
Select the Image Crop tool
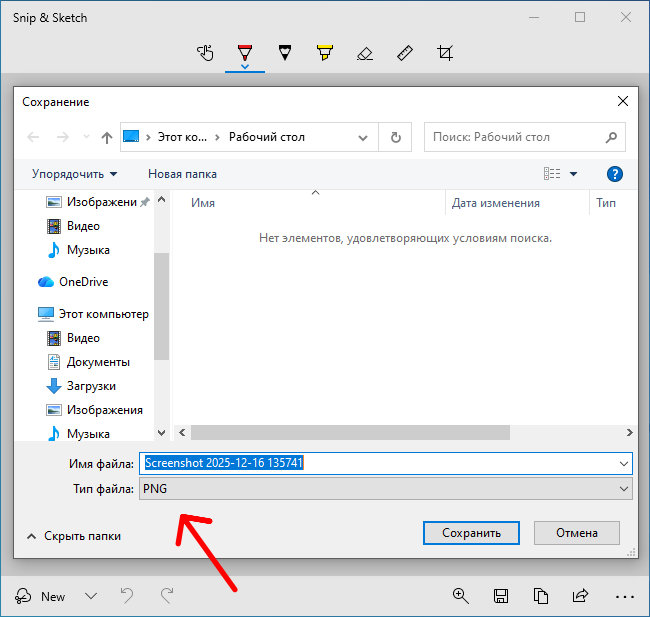445,53
